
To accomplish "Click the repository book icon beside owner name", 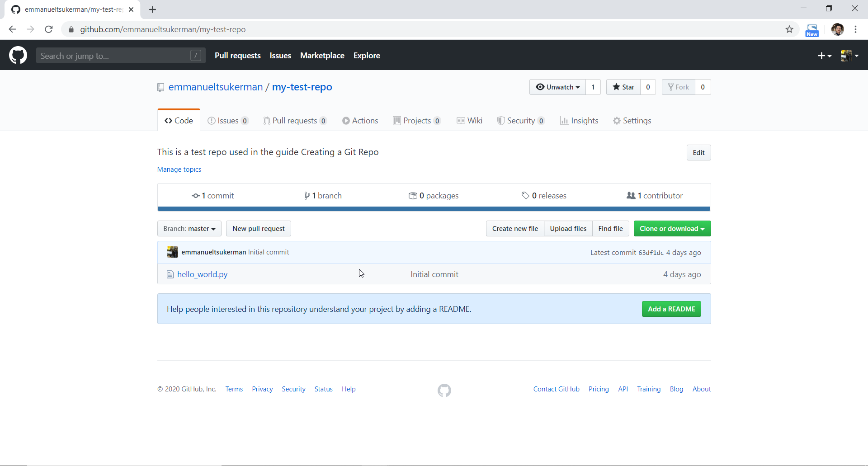I will (160, 87).
